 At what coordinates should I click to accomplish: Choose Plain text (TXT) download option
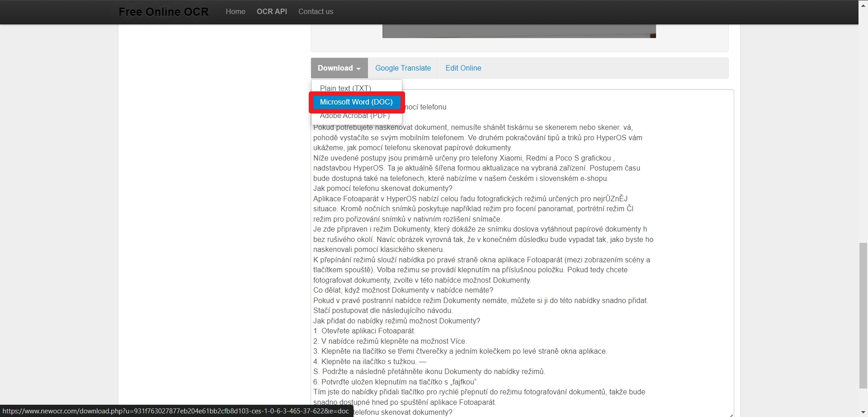[x=345, y=88]
